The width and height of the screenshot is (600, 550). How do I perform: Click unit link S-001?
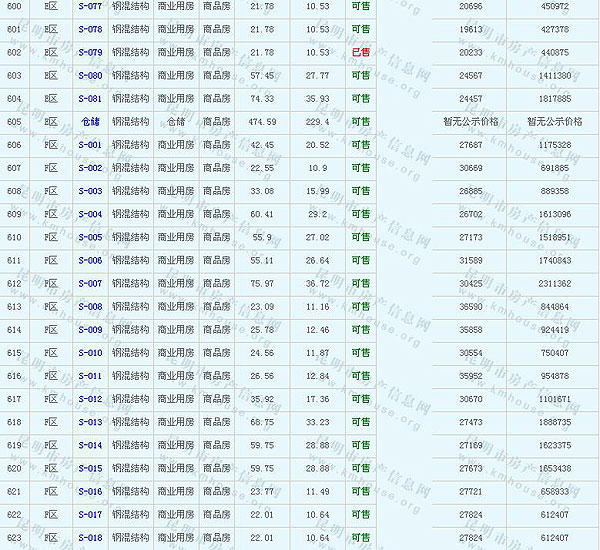coord(90,145)
